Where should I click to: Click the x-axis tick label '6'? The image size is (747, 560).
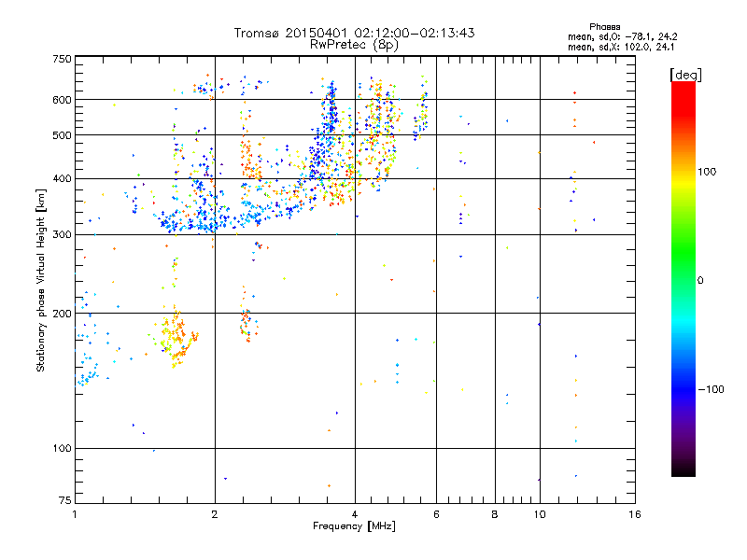click(436, 514)
